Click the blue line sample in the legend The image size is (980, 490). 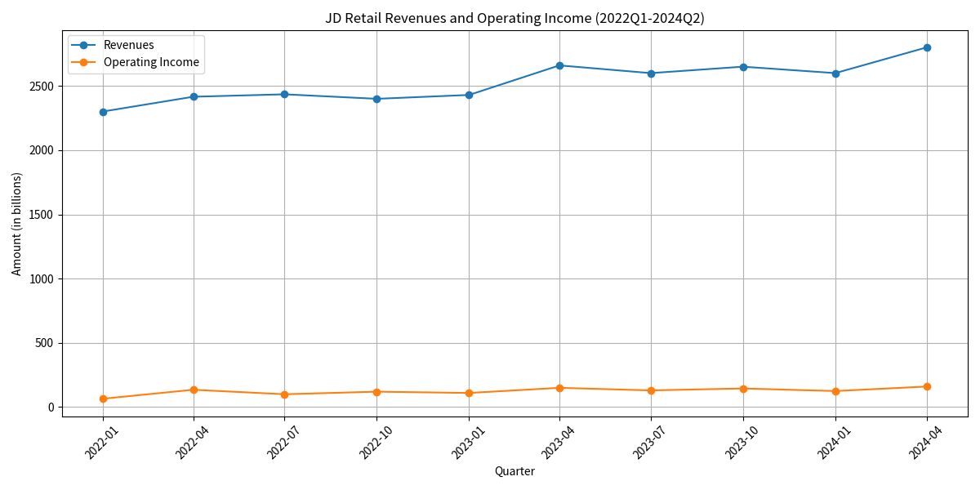pyautogui.click(x=83, y=45)
